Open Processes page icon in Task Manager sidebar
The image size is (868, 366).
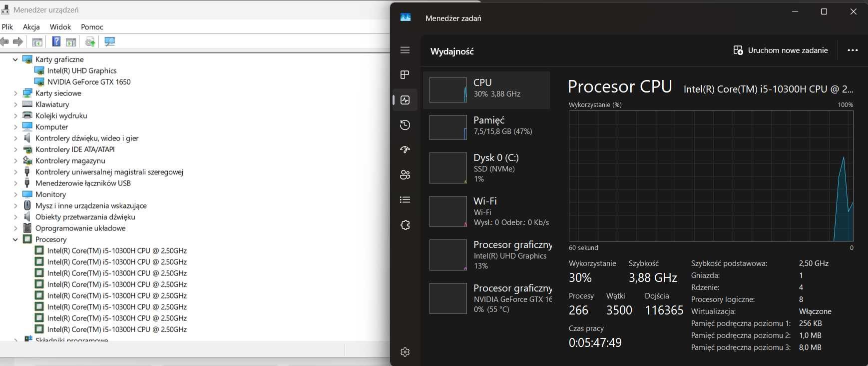[x=405, y=74]
